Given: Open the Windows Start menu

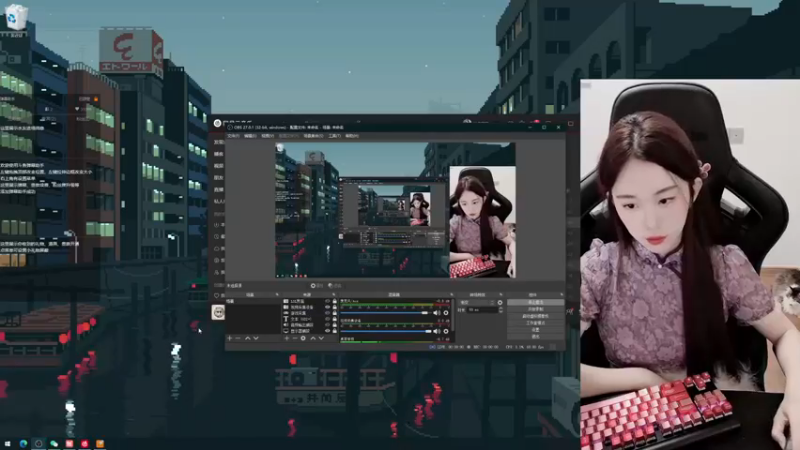Looking at the screenshot, I should tap(7, 444).
